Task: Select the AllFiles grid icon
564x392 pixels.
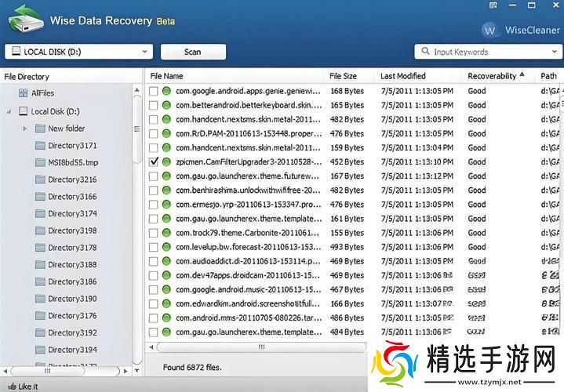Action: tap(23, 93)
